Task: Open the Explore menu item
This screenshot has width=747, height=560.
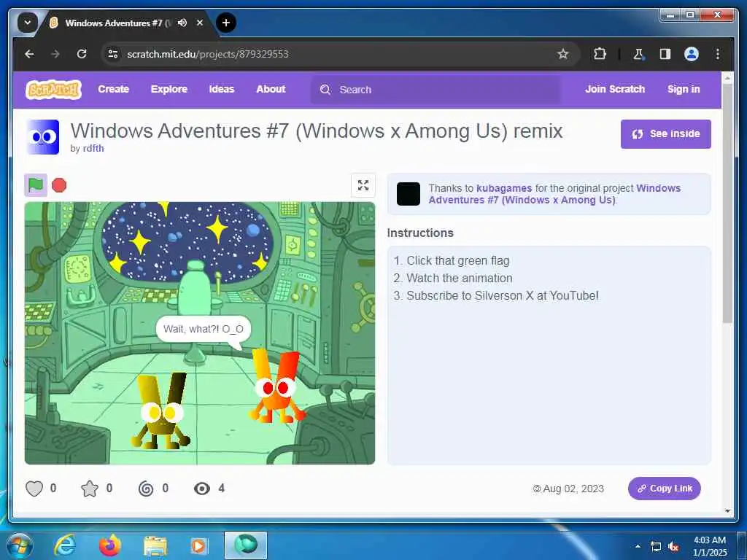Action: click(169, 89)
